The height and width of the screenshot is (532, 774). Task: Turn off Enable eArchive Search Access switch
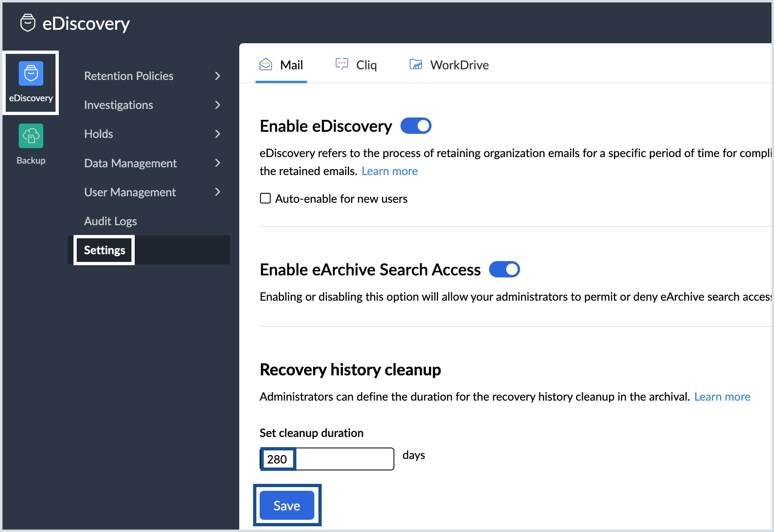point(504,269)
